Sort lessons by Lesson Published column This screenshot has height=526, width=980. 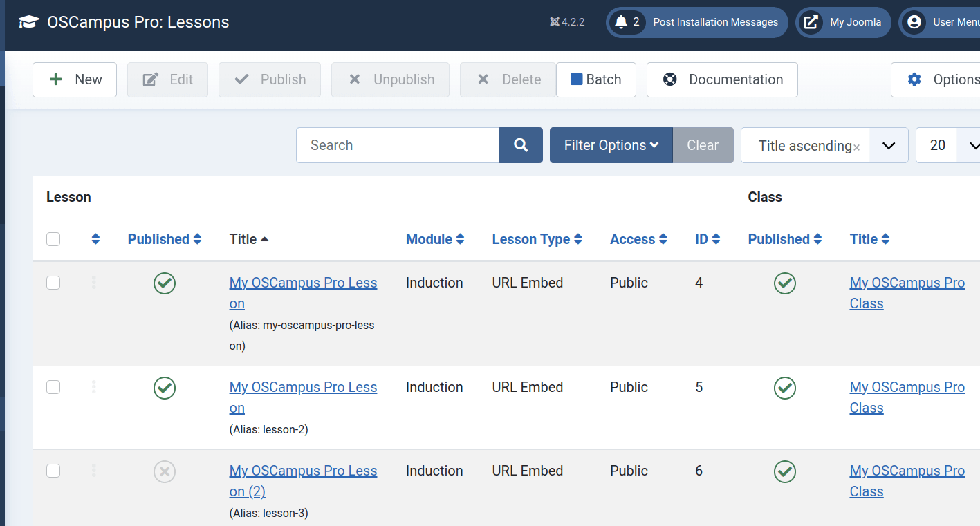click(165, 239)
